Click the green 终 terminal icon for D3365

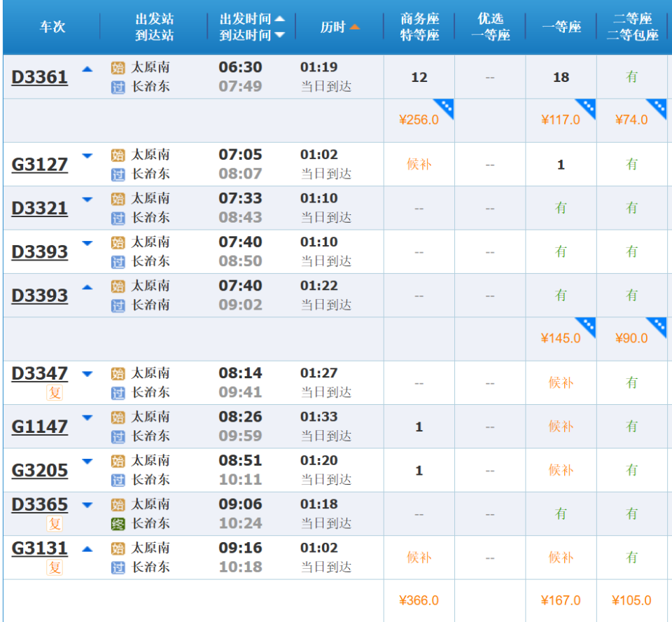coord(118,524)
